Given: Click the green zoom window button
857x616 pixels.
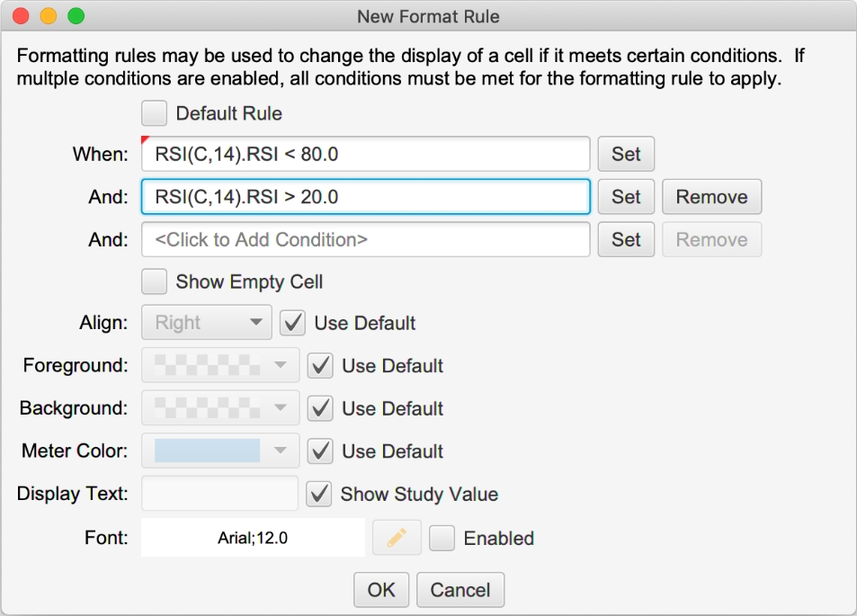Looking at the screenshot, I should (76, 16).
